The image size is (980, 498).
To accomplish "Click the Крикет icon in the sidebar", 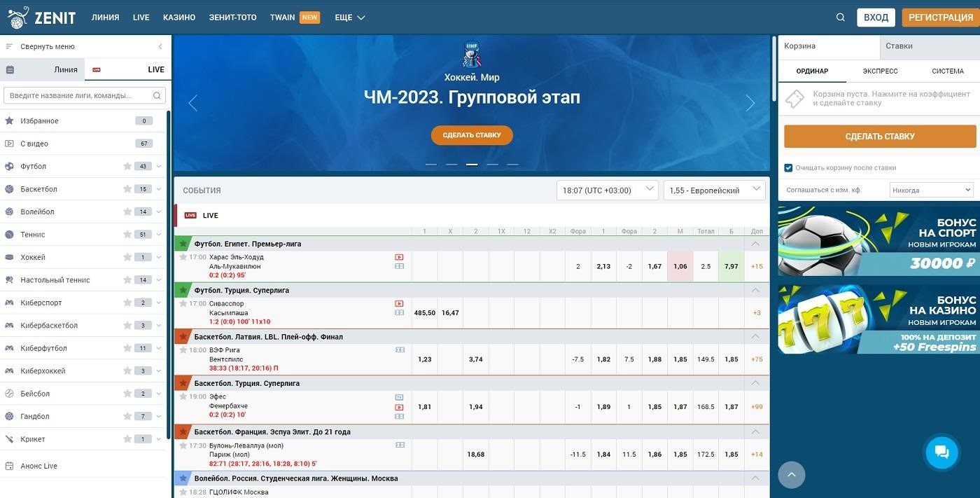I will click(9, 439).
